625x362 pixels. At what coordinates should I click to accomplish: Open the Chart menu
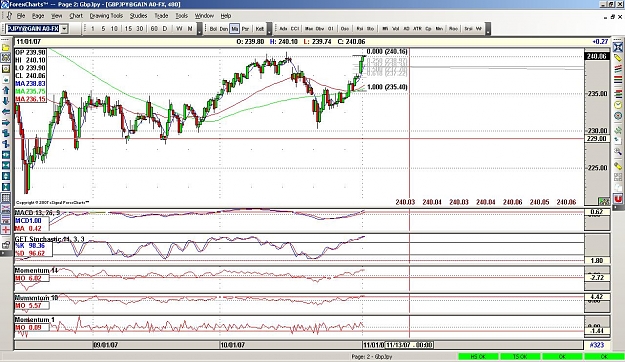pyautogui.click(x=76, y=16)
